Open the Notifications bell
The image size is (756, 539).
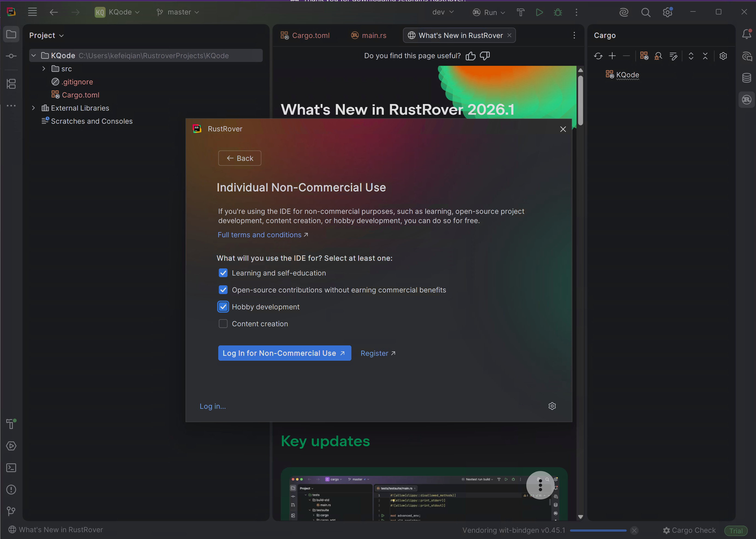click(747, 34)
